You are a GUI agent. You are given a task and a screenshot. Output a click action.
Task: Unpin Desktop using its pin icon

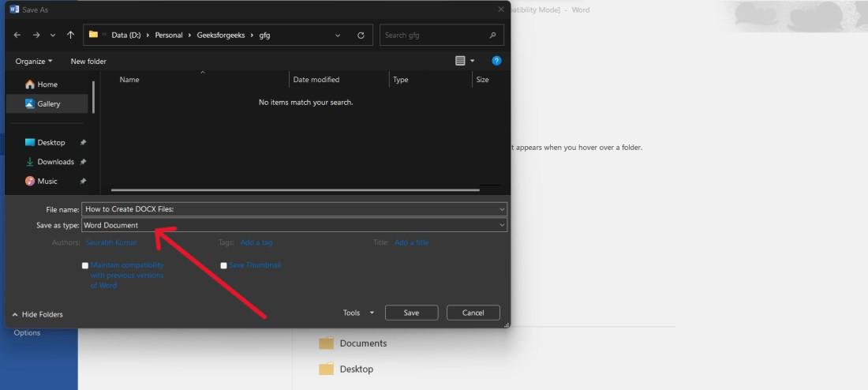(83, 142)
